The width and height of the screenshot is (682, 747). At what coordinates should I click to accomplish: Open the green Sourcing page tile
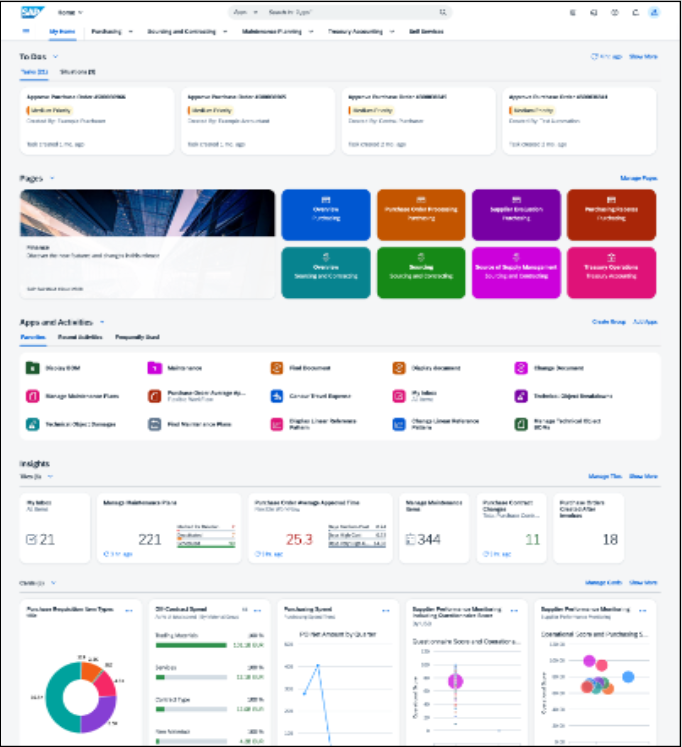421,273
